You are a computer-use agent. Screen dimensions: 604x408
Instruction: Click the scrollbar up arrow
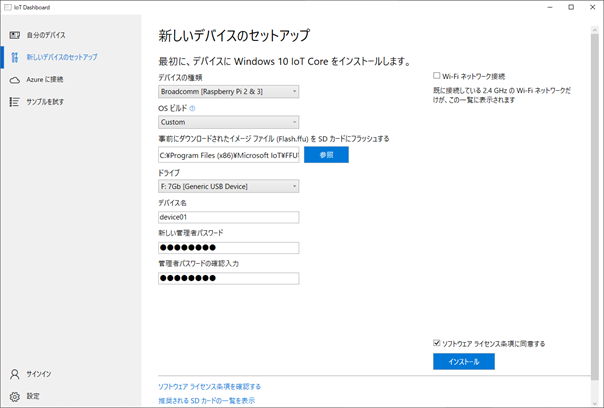coord(595,29)
